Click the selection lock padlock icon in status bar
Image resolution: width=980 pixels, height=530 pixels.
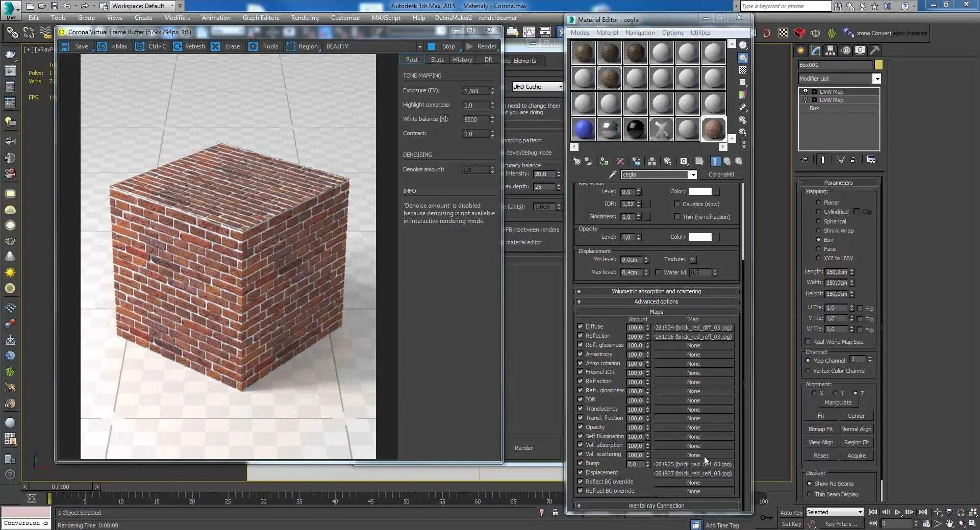pyautogui.click(x=555, y=512)
